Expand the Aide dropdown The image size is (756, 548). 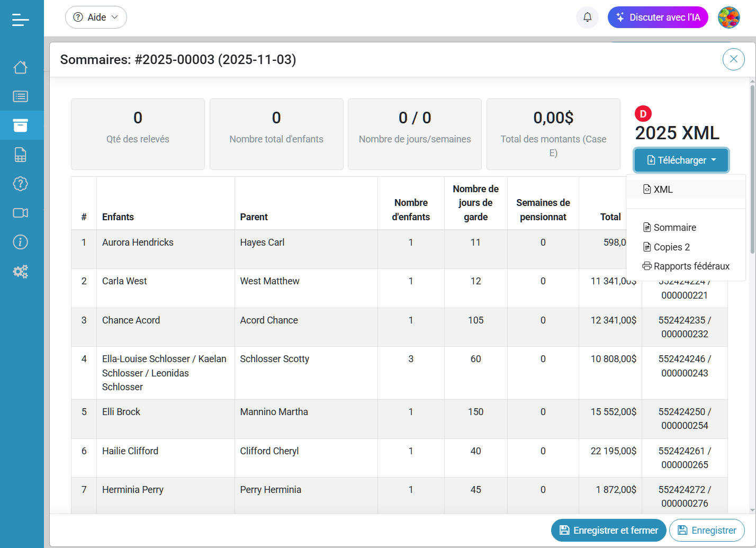click(x=96, y=17)
